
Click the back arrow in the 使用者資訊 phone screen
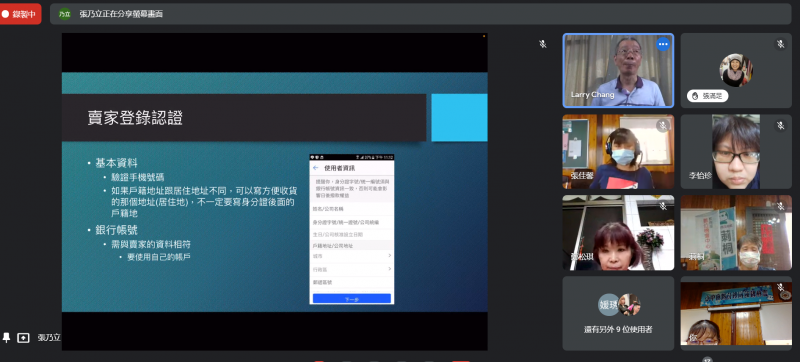point(315,168)
